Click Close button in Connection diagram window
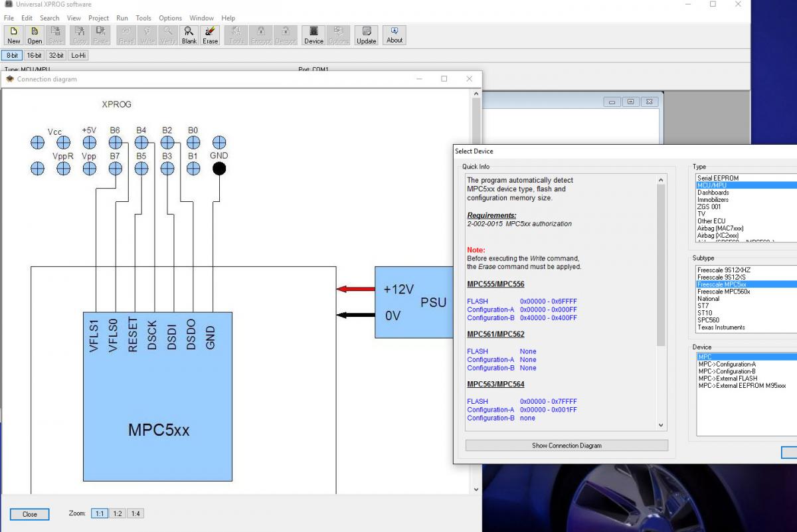The image size is (797, 532). tap(30, 514)
